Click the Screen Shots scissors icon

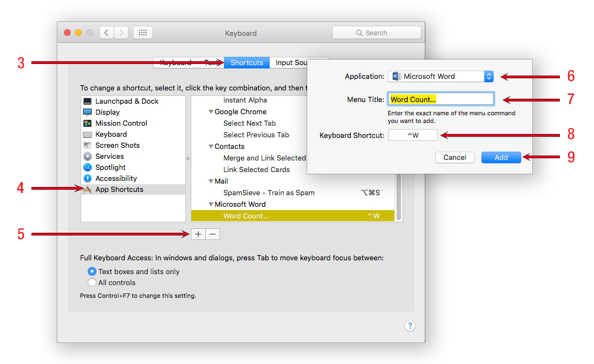pos(88,145)
